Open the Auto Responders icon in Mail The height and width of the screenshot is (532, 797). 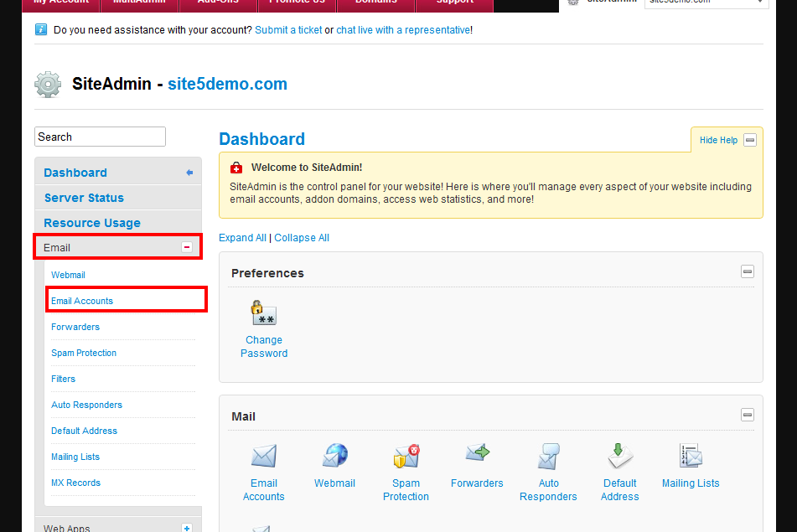click(548, 456)
